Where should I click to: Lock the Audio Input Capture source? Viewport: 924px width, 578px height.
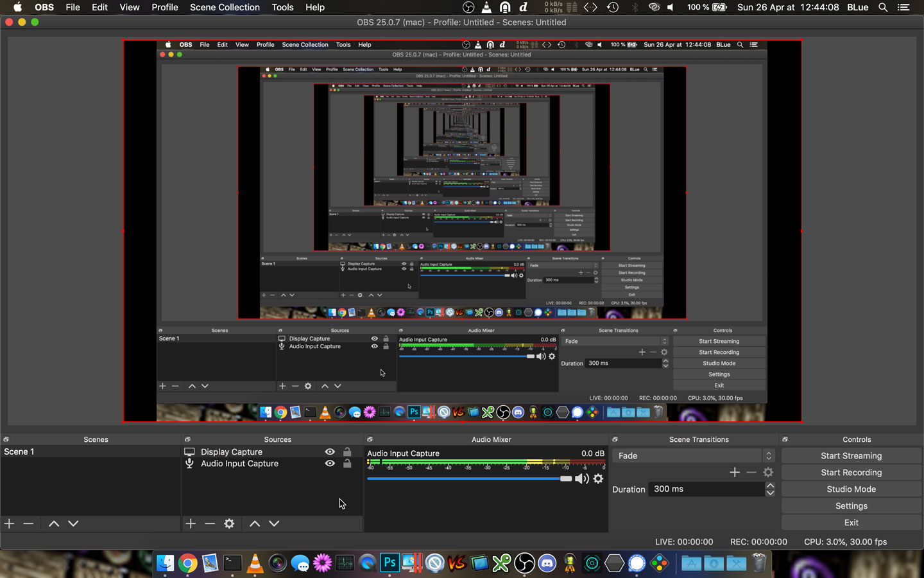347,463
